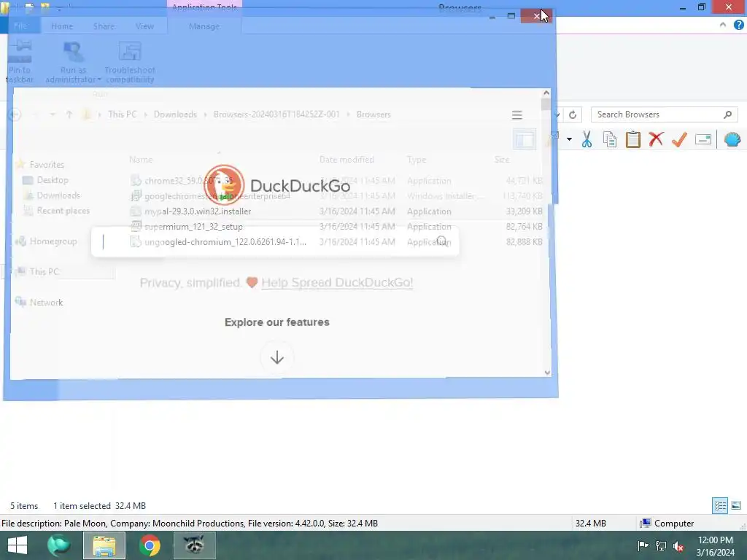This screenshot has width=747, height=560.
Task: Switch to large icons view in status bar
Action: 736,505
